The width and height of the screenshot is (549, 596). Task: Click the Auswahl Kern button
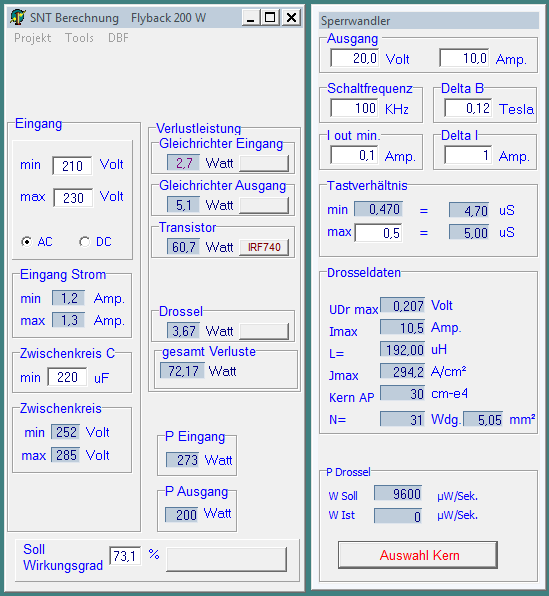[x=418, y=555]
